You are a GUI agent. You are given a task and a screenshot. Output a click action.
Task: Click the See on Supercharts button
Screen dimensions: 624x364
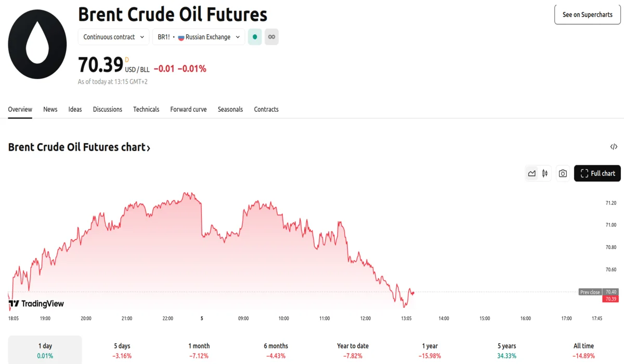click(x=588, y=15)
